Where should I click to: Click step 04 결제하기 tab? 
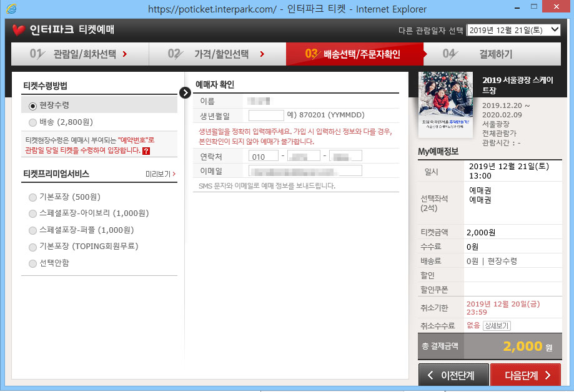point(492,54)
